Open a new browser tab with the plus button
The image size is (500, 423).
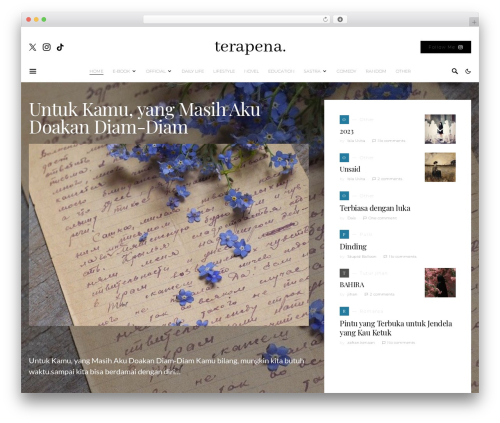474,22
